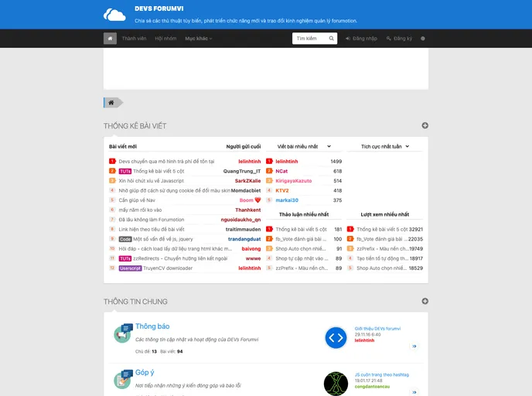Collapse the Thống kê bài viết section
532x396 pixels.
425,125
